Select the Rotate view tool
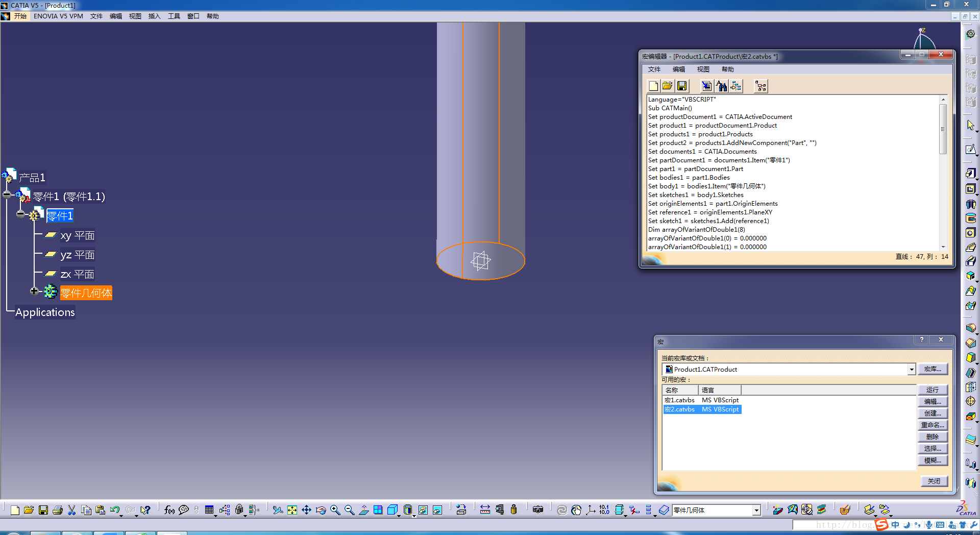This screenshot has height=535, width=980. 321,510
